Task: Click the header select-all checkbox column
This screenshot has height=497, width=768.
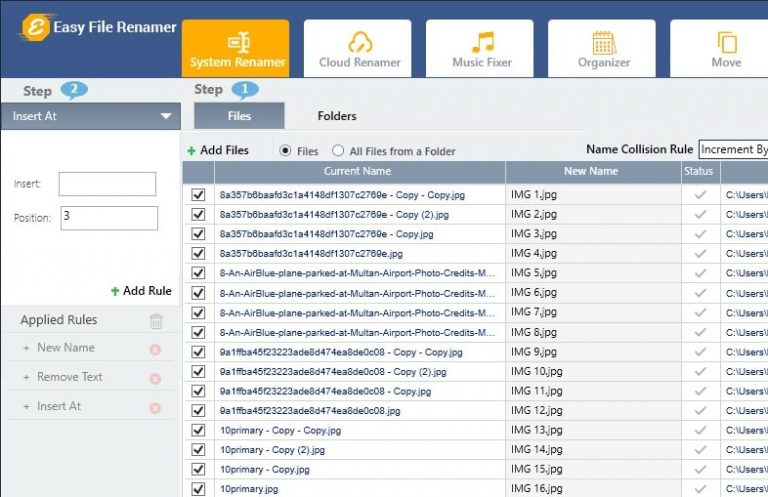Action: [x=198, y=171]
